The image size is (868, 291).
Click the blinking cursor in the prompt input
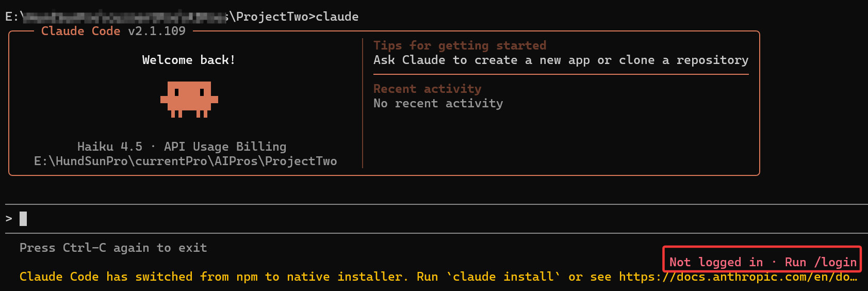23,219
